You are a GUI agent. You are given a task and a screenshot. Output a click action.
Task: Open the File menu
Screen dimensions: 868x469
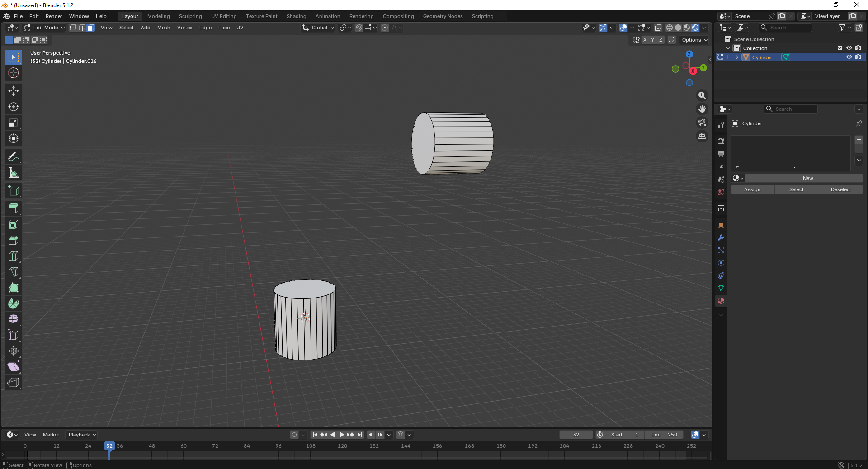[18, 16]
